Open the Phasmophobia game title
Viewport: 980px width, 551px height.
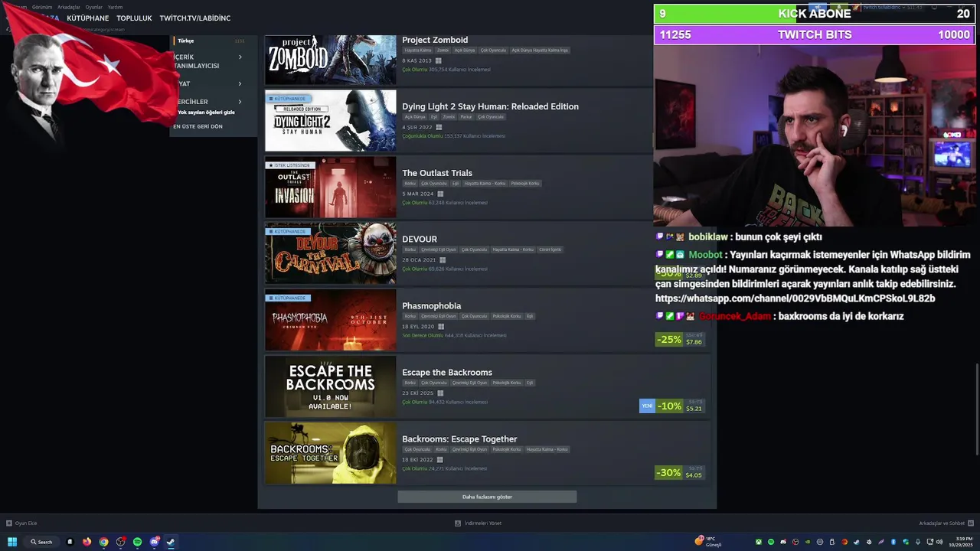pyautogui.click(x=431, y=306)
